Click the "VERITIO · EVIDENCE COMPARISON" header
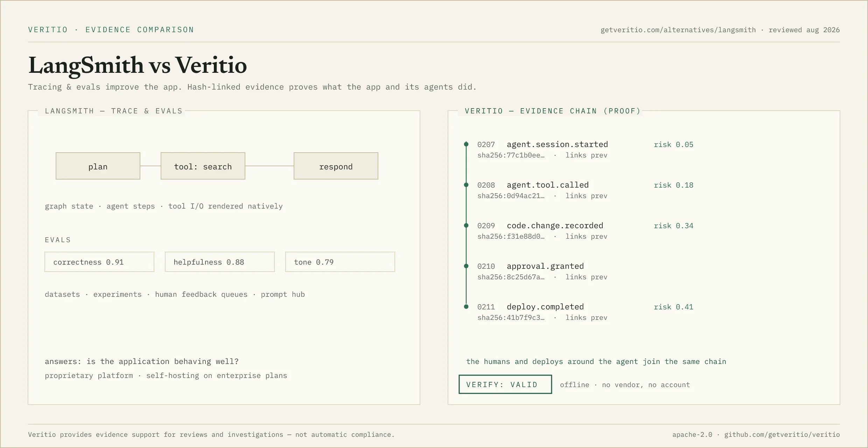 tap(111, 30)
